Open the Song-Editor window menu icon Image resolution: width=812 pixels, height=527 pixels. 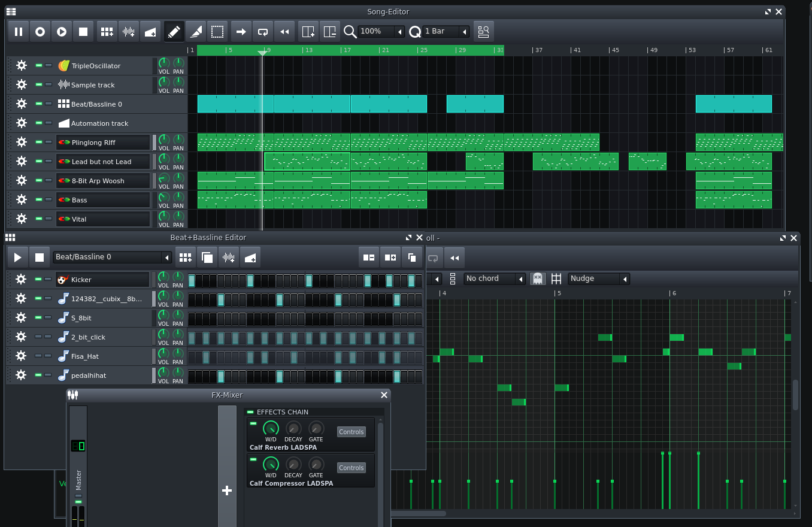point(11,11)
